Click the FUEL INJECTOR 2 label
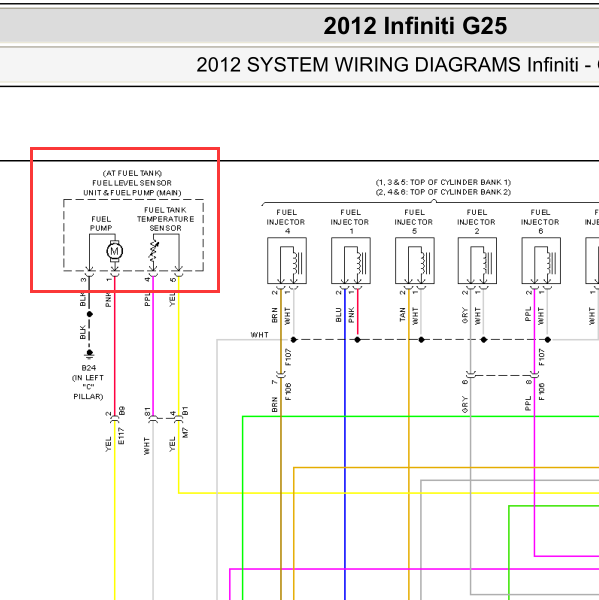This screenshot has width=599, height=600. click(x=477, y=222)
